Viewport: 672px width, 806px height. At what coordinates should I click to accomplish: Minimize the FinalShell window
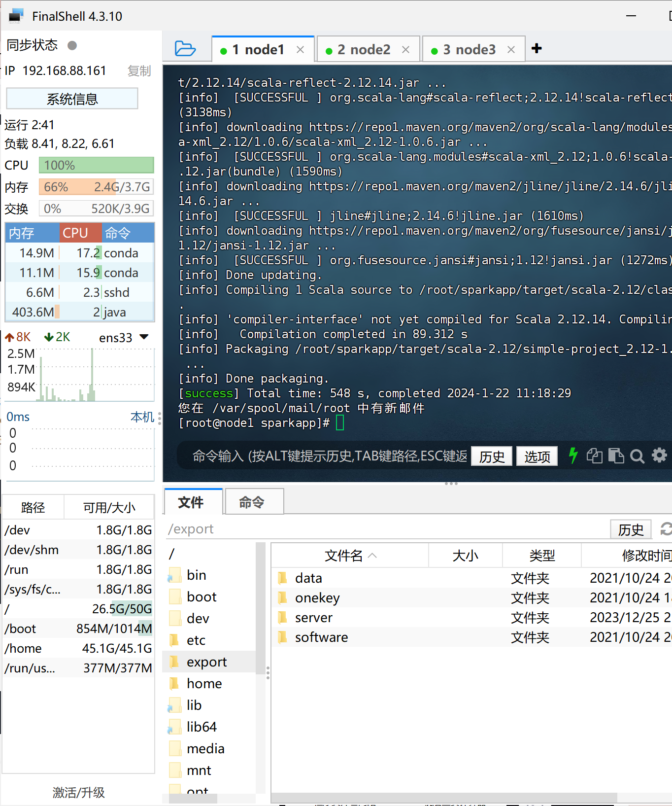point(631,16)
